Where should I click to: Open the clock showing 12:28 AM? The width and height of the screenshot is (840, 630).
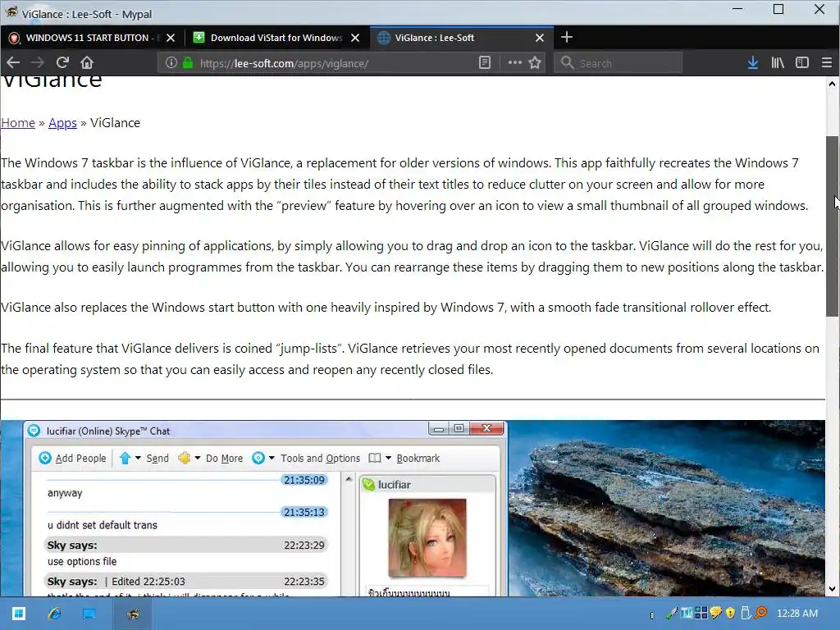pyautogui.click(x=797, y=614)
